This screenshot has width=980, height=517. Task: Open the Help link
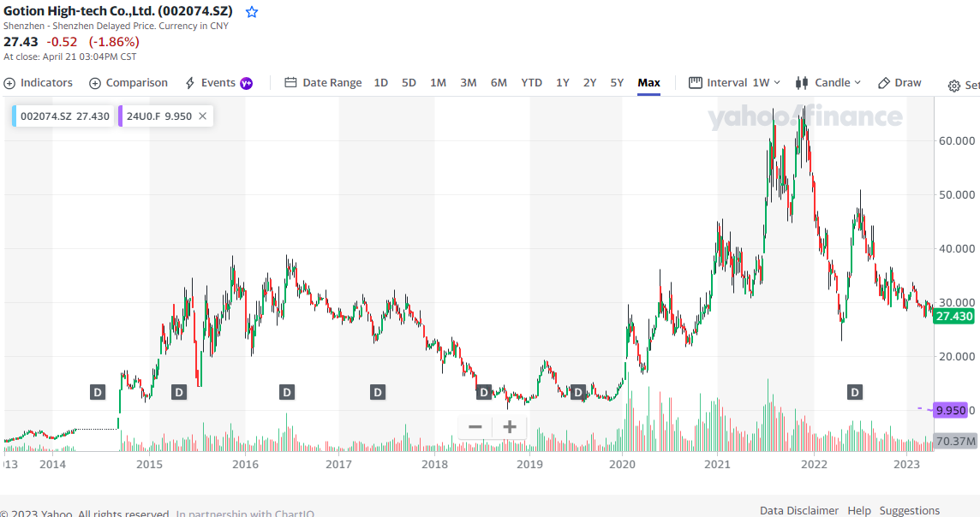(x=858, y=510)
